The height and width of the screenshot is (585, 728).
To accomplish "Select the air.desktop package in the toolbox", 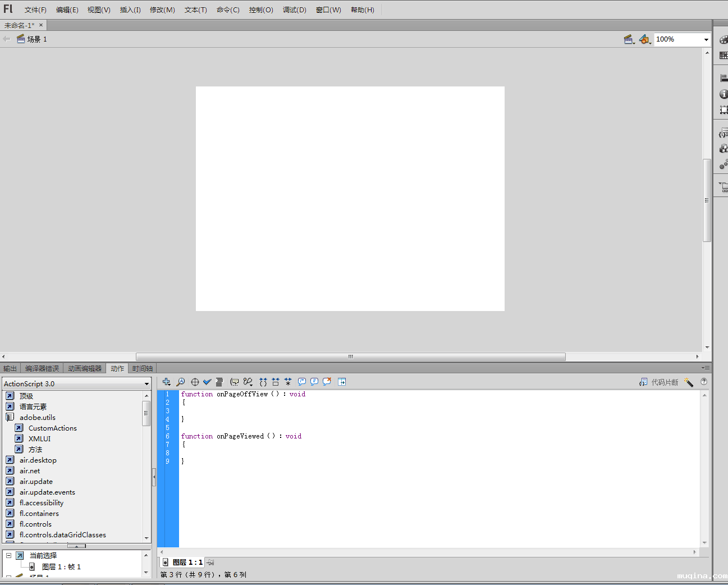I will pos(38,460).
